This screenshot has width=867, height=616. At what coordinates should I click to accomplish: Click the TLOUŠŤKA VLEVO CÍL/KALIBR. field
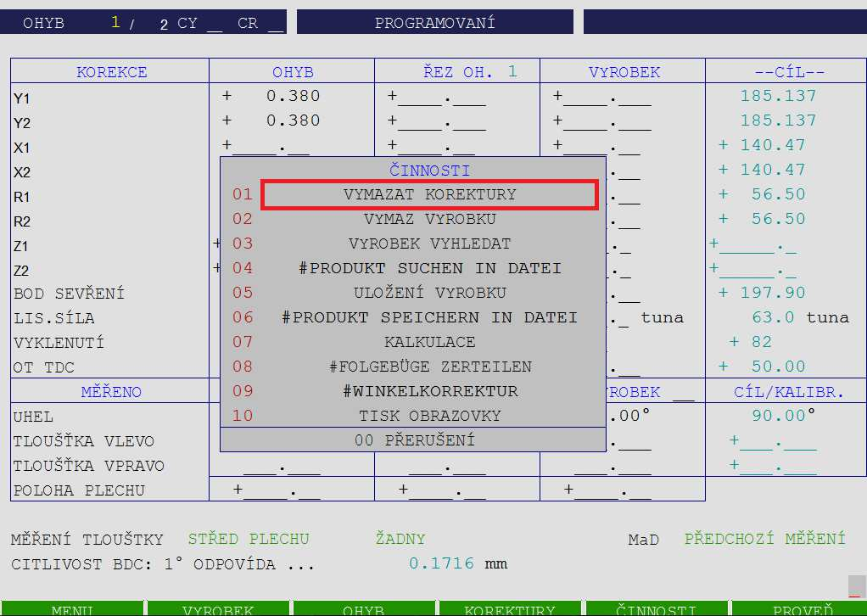(773, 441)
